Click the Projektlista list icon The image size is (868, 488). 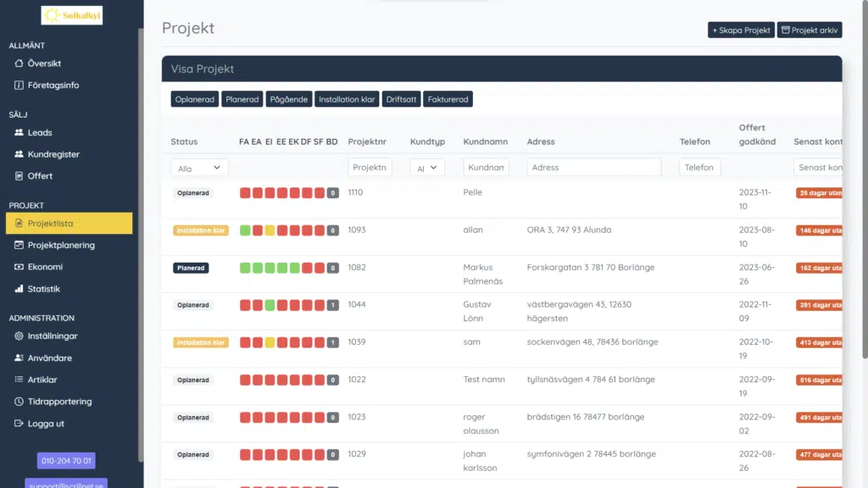19,223
